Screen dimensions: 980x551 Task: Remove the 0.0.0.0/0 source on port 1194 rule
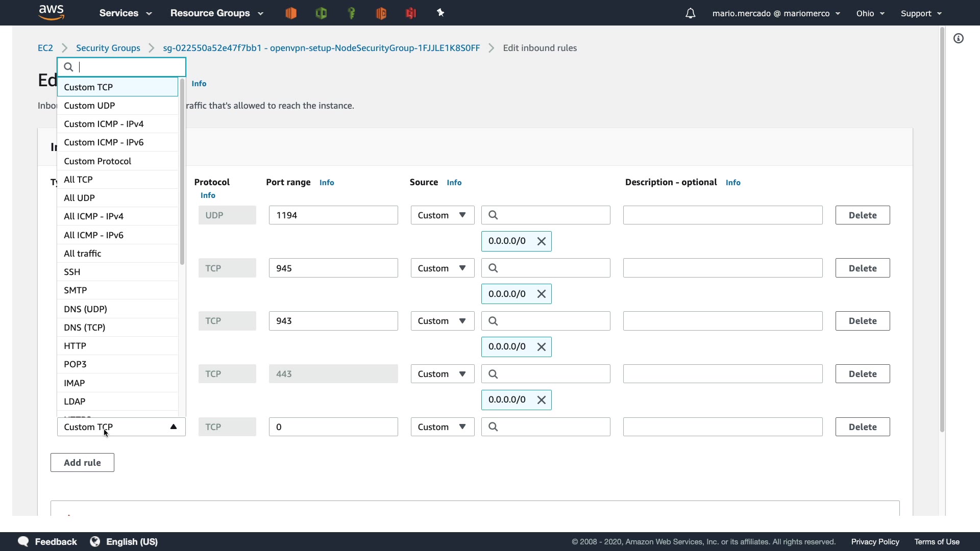coord(542,241)
